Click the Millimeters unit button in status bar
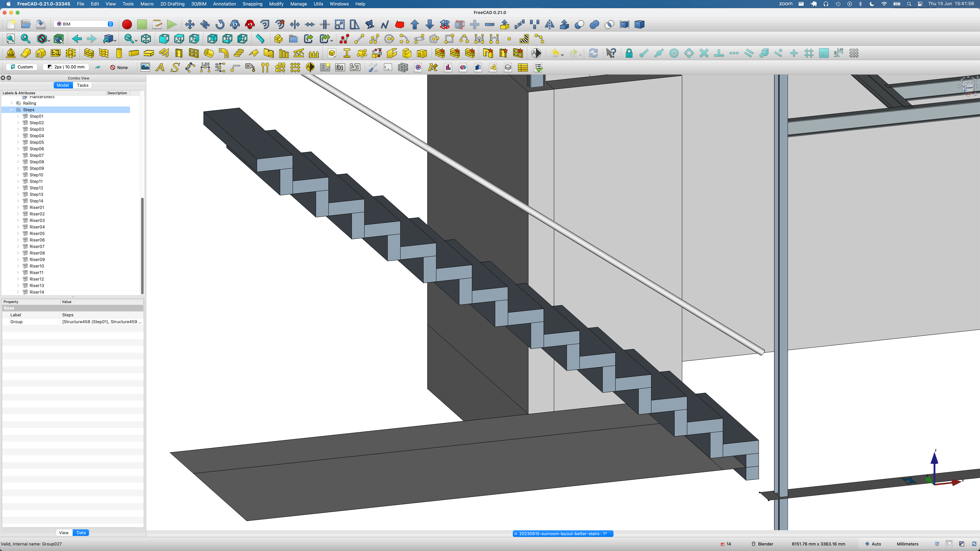This screenshot has width=980, height=551. click(x=907, y=544)
